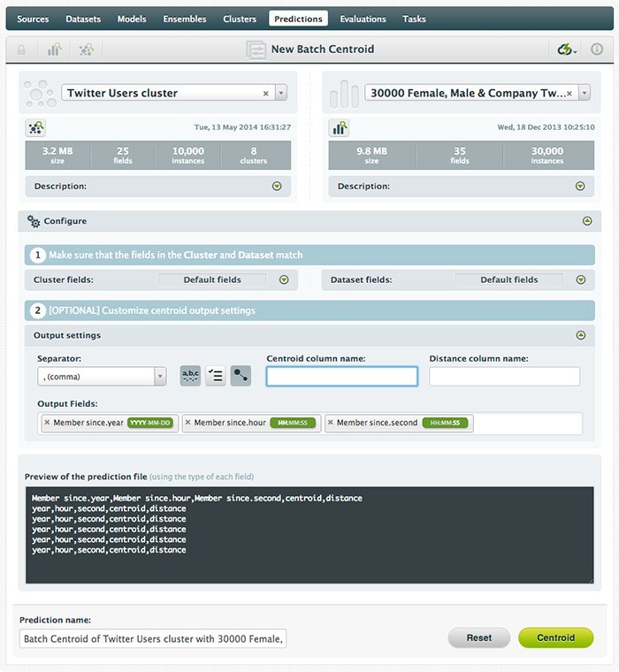Click the dataset bar-chart icon in toolbar
This screenshot has height=672, width=619.
[54, 50]
